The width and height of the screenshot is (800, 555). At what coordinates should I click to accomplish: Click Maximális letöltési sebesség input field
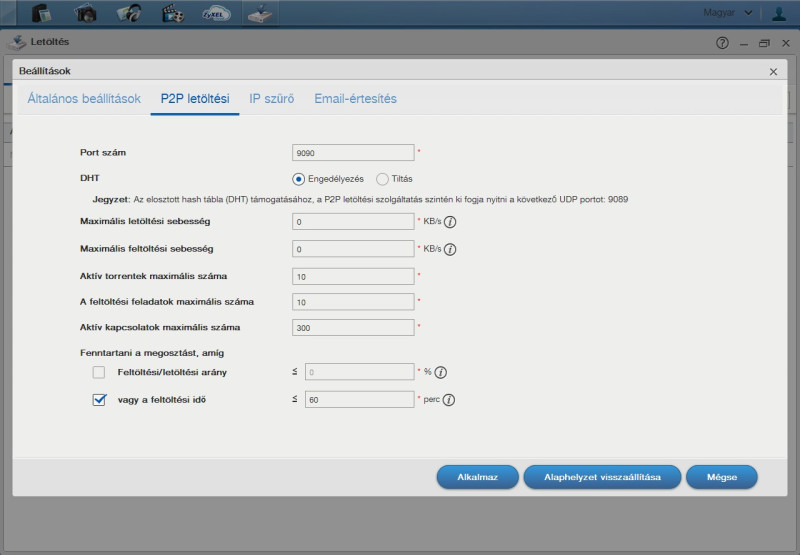353,221
